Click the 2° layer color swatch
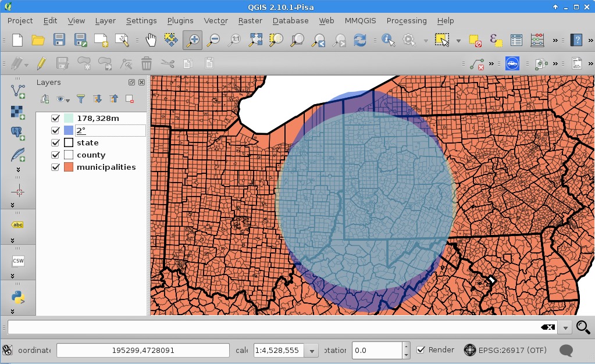Image resolution: width=595 pixels, height=364 pixels. 69,131
